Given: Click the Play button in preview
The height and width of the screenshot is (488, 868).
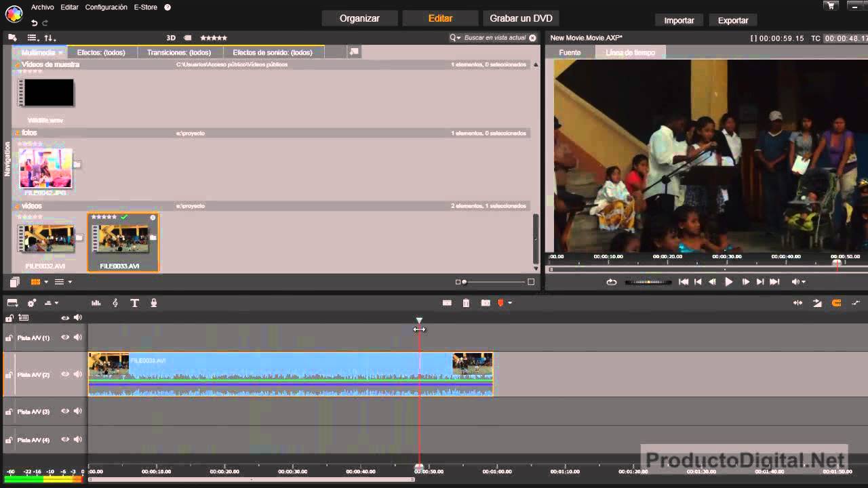Looking at the screenshot, I should click(x=729, y=282).
